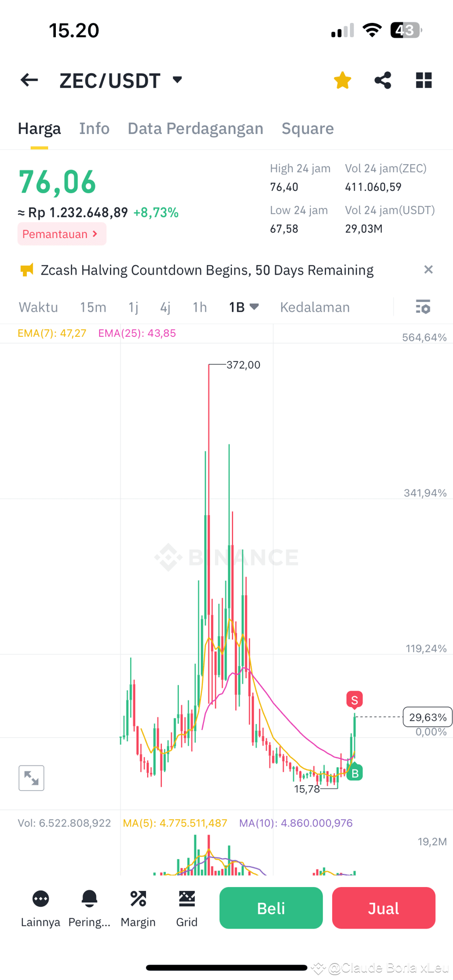Tap the green B buy marker on the chart
Image resolution: width=453 pixels, height=980 pixels.
[355, 772]
